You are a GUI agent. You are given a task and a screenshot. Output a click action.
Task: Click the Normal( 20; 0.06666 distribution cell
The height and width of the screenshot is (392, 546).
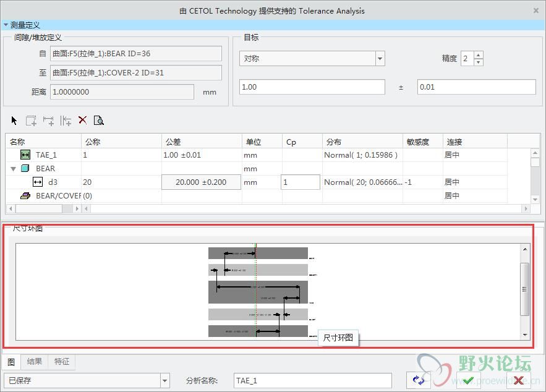[x=363, y=182]
